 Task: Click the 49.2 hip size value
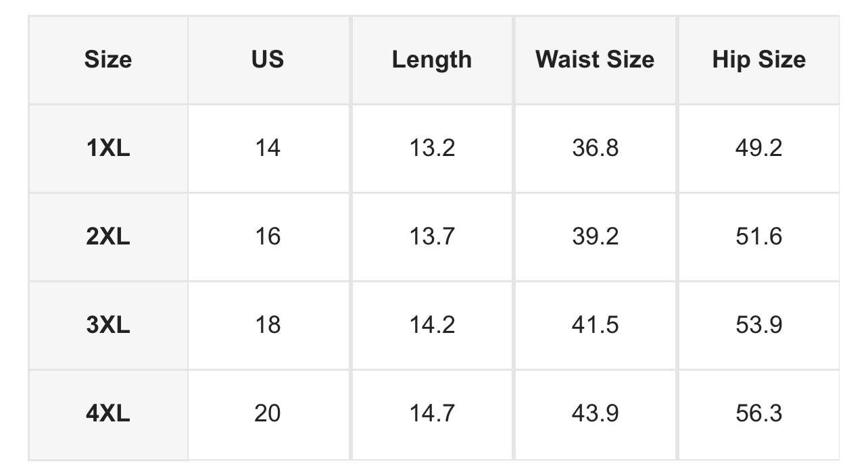(758, 148)
